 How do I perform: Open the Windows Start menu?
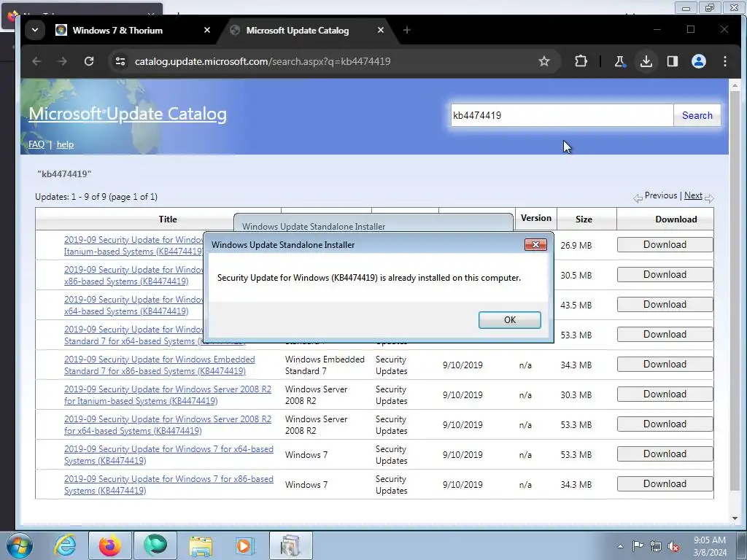point(20,545)
